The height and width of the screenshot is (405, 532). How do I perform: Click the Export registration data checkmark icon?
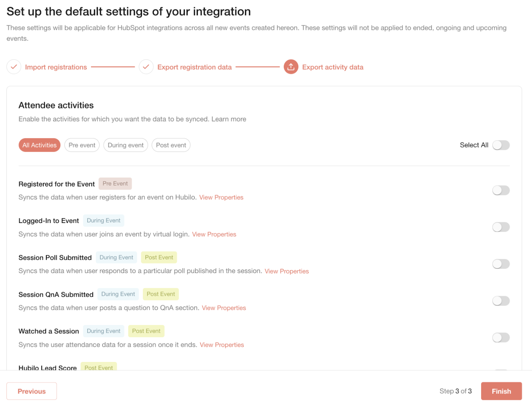coord(146,67)
